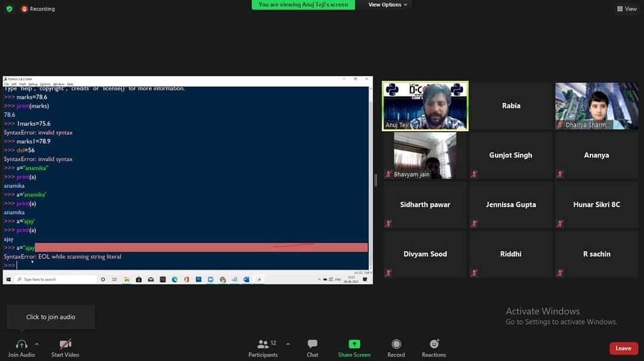Click the Join Audio headphone icon

click(21, 344)
